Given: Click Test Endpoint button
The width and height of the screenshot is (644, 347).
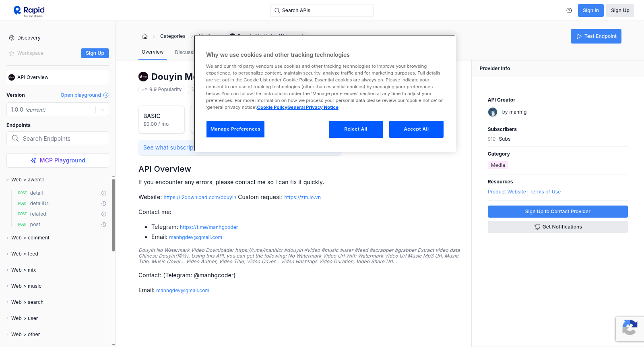Looking at the screenshot, I should tap(596, 36).
